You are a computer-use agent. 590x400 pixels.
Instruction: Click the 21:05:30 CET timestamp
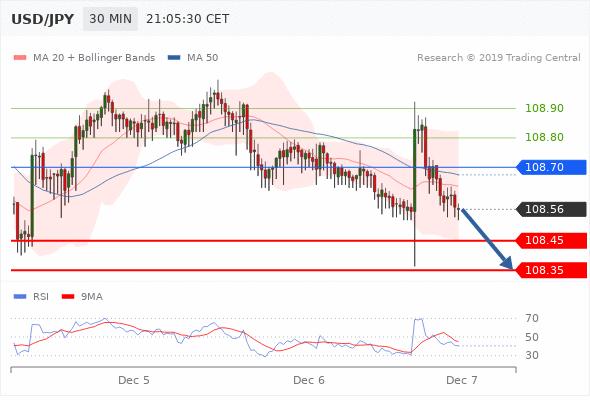click(187, 19)
